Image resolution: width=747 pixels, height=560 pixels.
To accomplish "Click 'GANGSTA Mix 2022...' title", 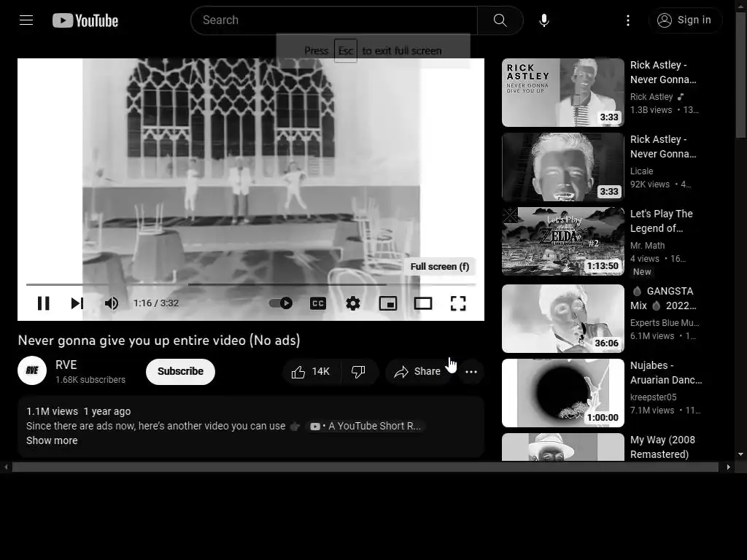I will click(x=663, y=298).
